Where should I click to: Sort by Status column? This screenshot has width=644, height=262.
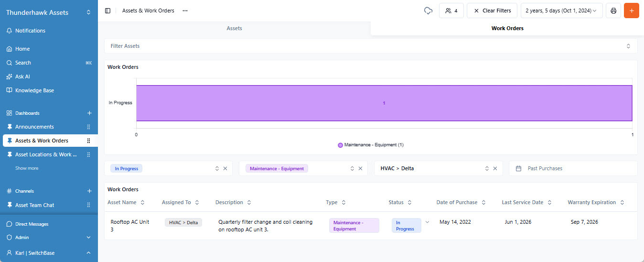click(x=400, y=202)
